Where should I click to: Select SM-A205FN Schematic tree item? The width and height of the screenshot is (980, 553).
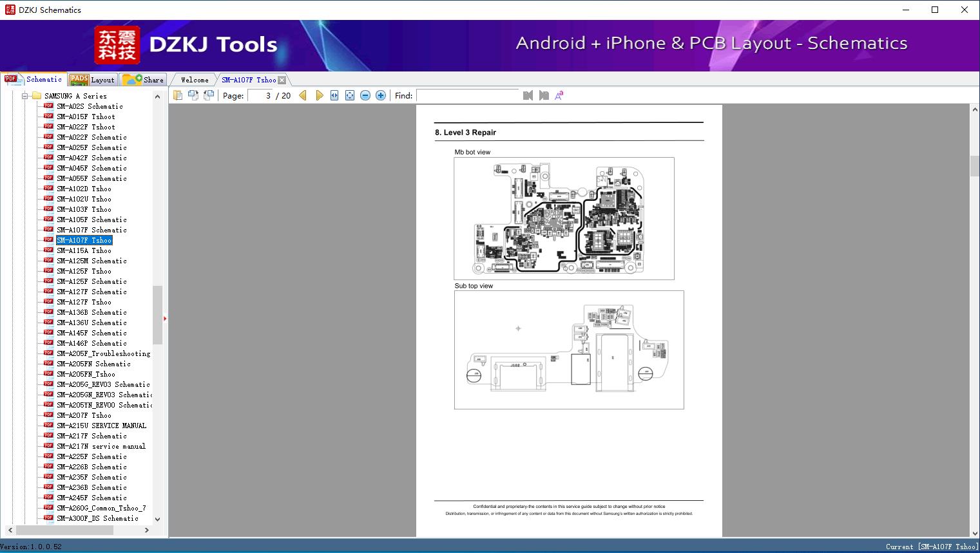click(x=93, y=364)
